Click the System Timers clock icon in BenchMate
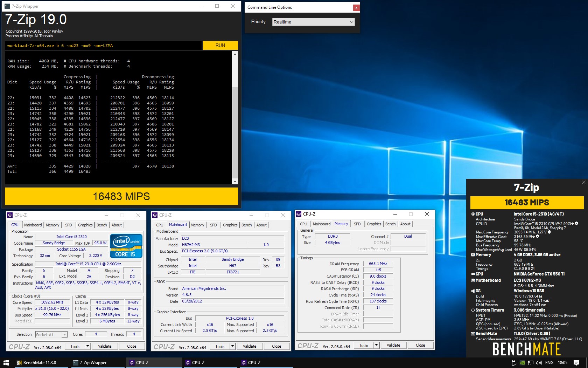The width and height of the screenshot is (588, 368). click(473, 310)
